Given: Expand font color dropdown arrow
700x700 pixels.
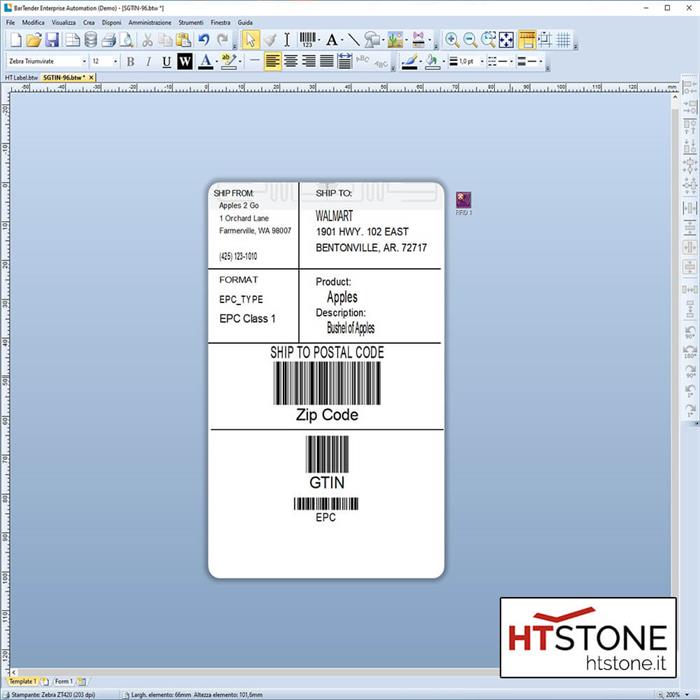Looking at the screenshot, I should pos(217,61).
